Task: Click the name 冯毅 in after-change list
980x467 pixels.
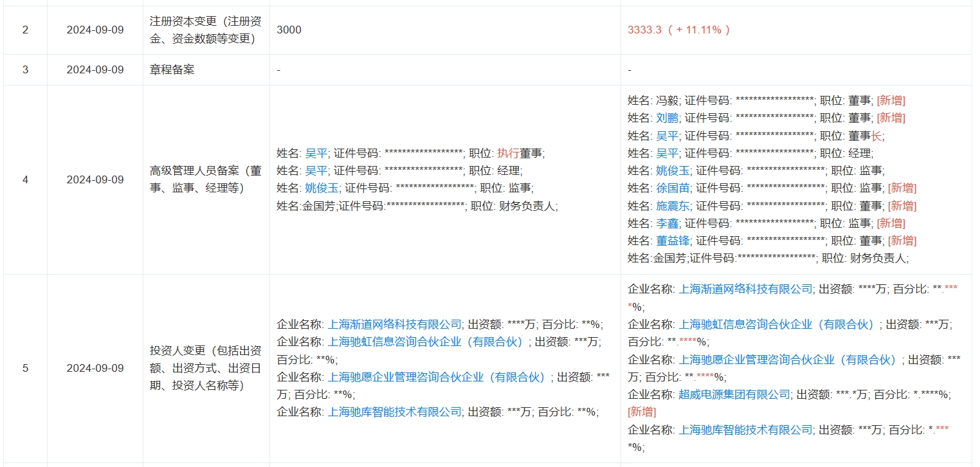Action: (667, 100)
